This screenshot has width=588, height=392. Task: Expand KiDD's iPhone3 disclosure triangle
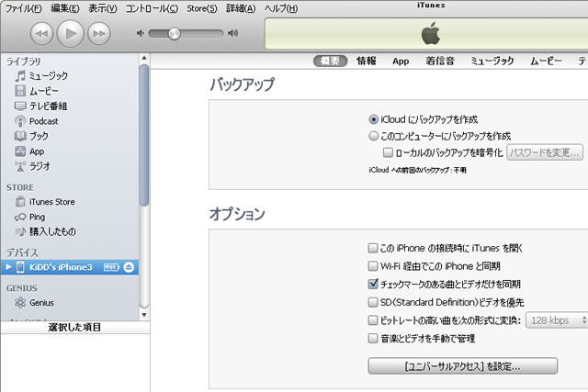[8, 267]
